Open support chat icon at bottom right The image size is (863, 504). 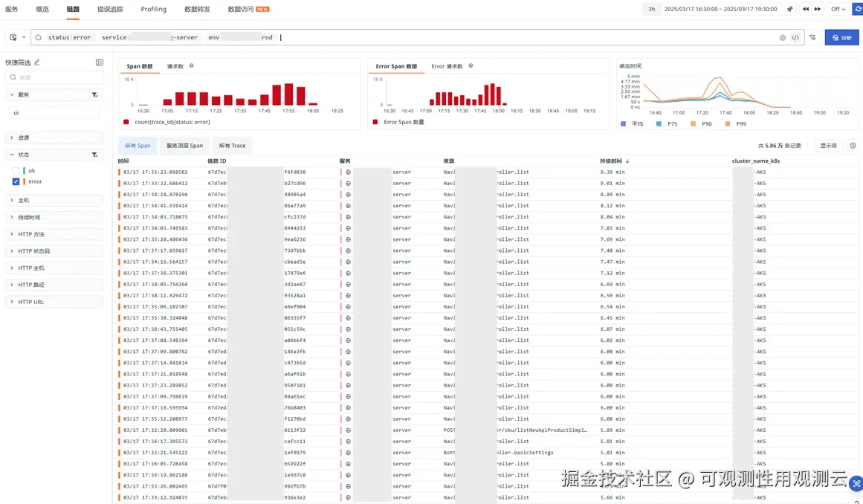click(856, 484)
